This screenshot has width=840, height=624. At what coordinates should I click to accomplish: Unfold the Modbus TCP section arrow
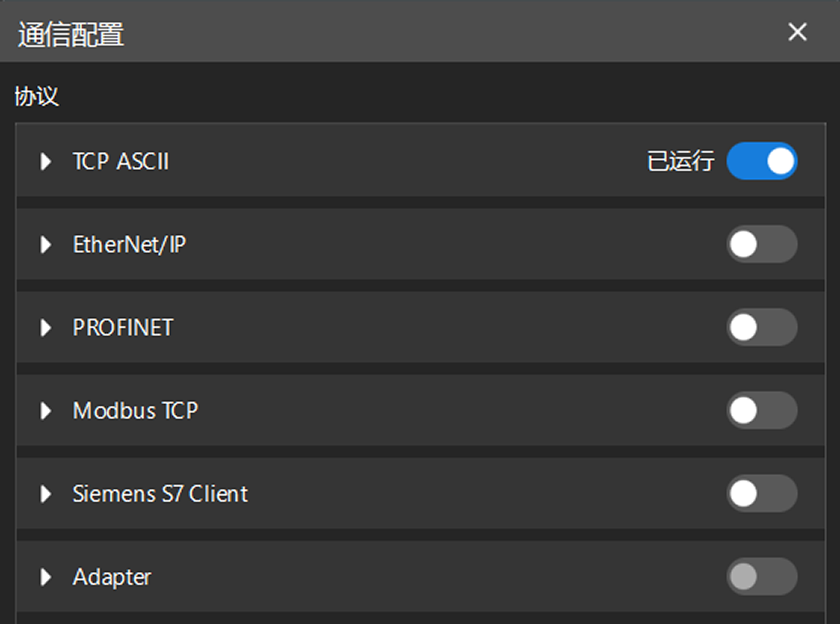[x=46, y=410]
